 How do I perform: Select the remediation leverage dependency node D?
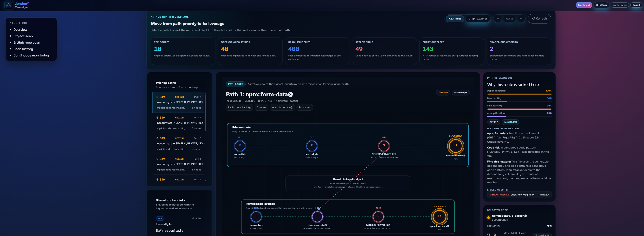tap(439, 216)
